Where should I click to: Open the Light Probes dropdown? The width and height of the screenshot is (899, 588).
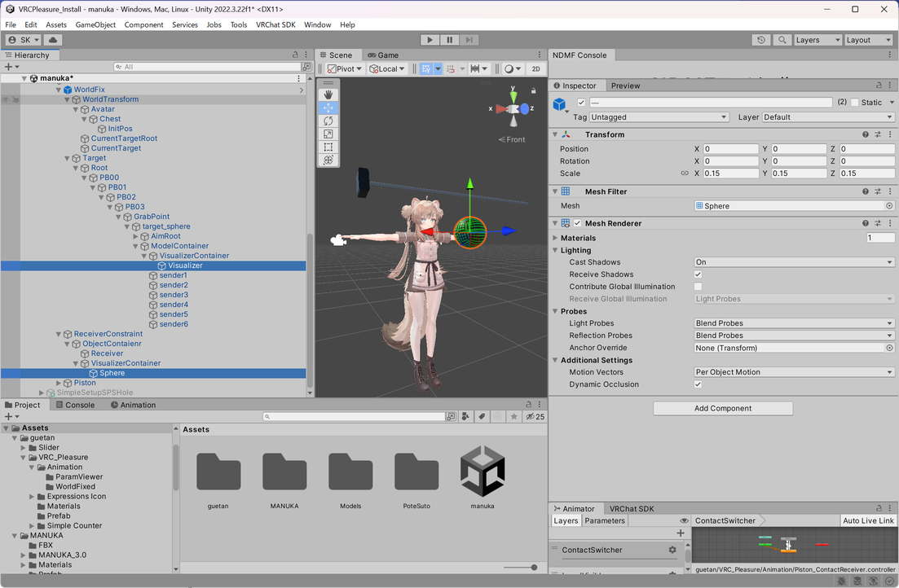point(794,323)
